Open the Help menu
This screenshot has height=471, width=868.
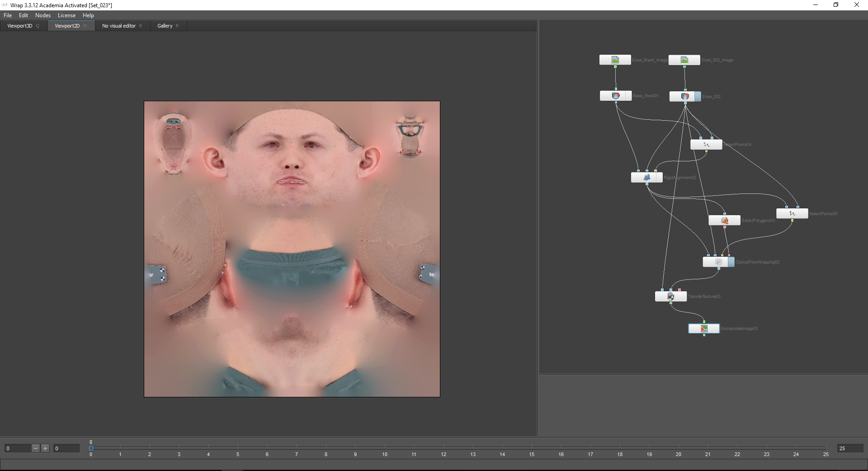88,15
